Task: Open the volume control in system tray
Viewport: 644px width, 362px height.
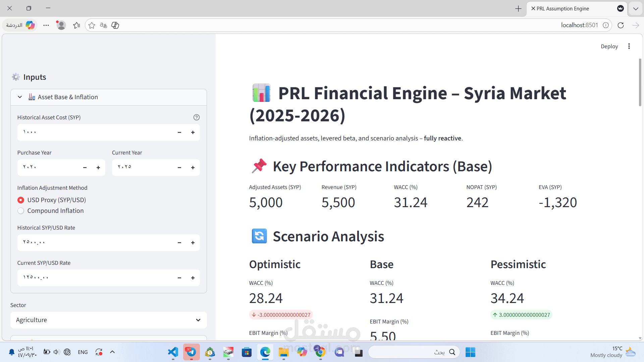Action: pos(56,352)
